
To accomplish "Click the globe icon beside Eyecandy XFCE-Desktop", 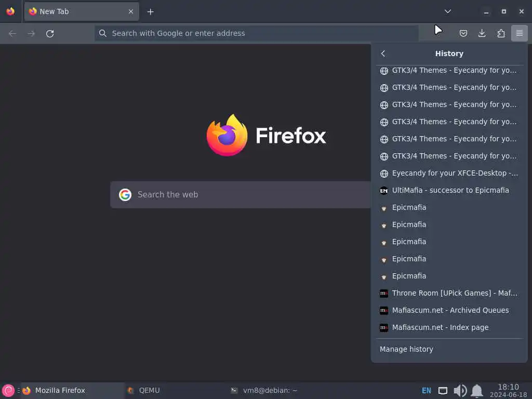I will tap(384, 174).
